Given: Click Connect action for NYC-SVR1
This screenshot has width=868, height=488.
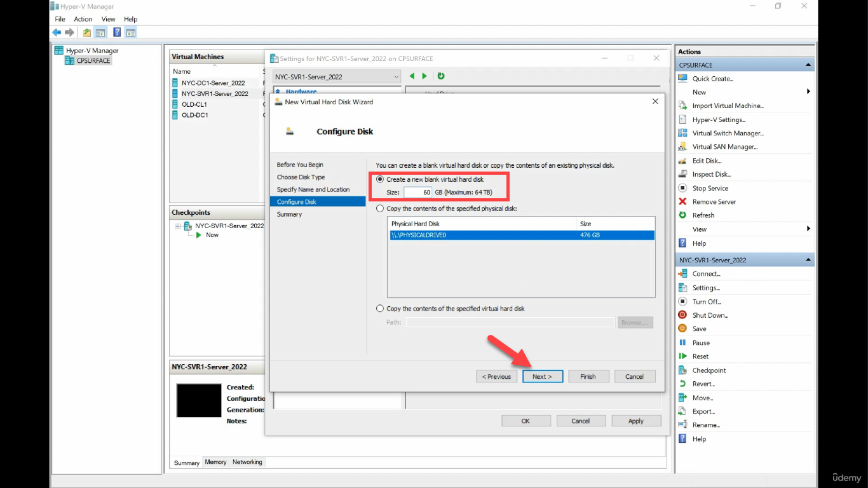Looking at the screenshot, I should (x=706, y=274).
